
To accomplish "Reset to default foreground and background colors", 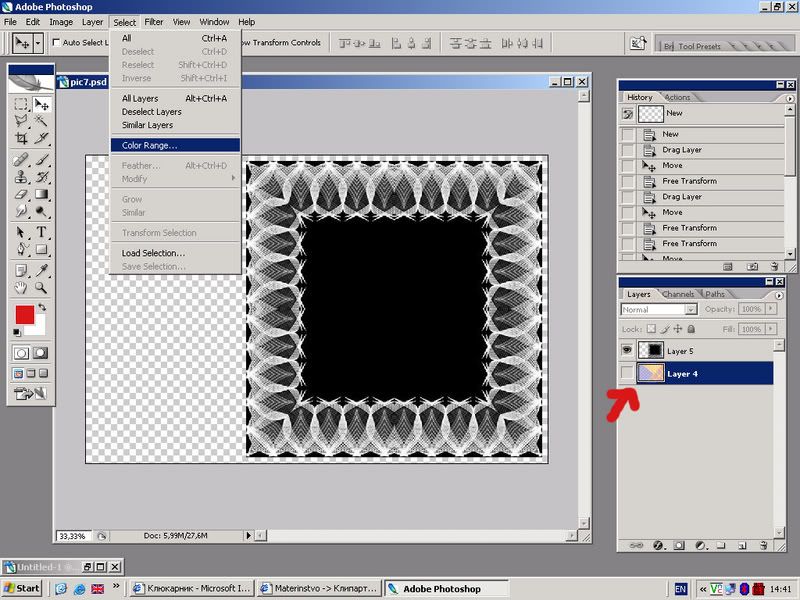I will coord(17,333).
